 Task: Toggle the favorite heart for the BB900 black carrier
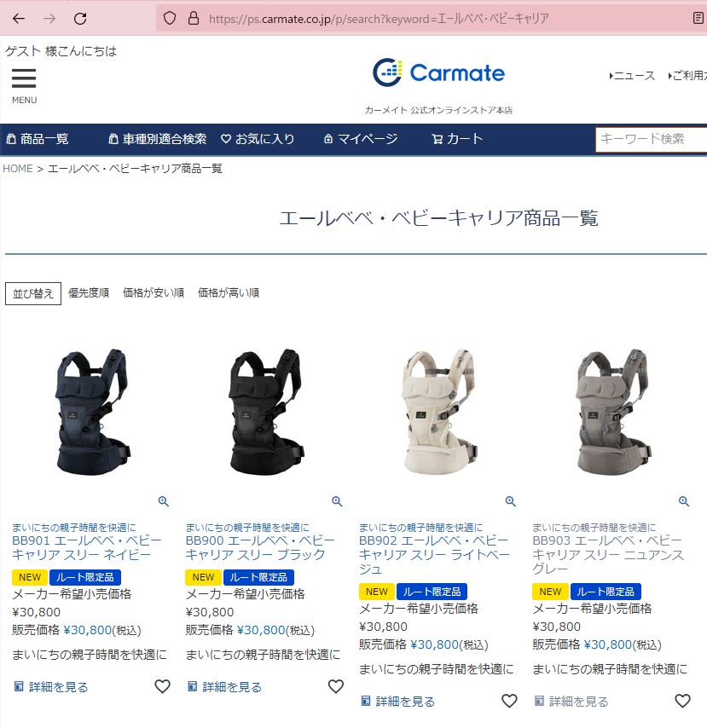[x=336, y=686]
